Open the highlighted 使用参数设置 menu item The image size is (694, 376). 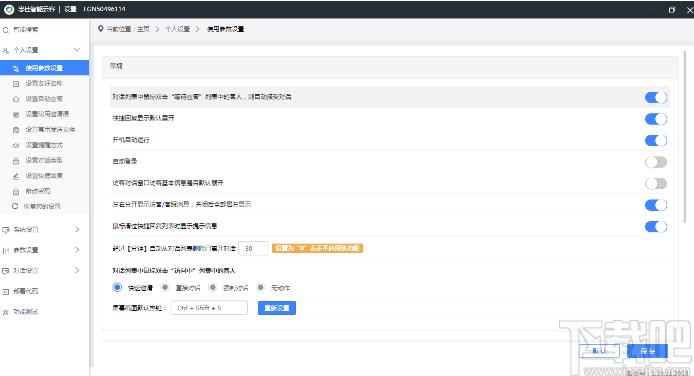[x=44, y=68]
